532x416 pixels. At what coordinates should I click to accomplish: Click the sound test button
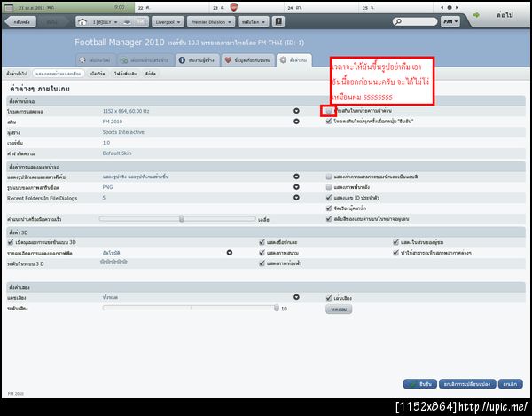pyautogui.click(x=339, y=309)
